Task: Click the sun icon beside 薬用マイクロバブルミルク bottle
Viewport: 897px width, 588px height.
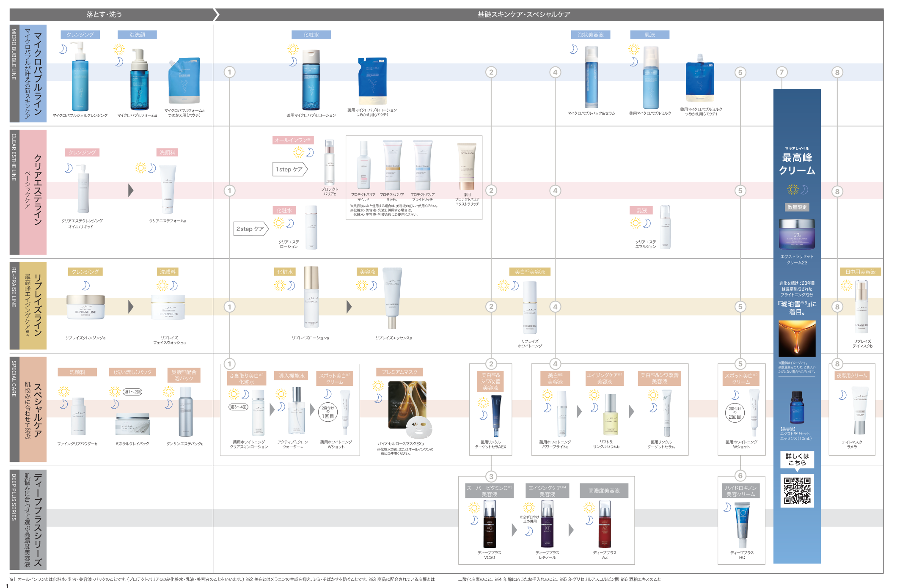Action: pos(633,49)
